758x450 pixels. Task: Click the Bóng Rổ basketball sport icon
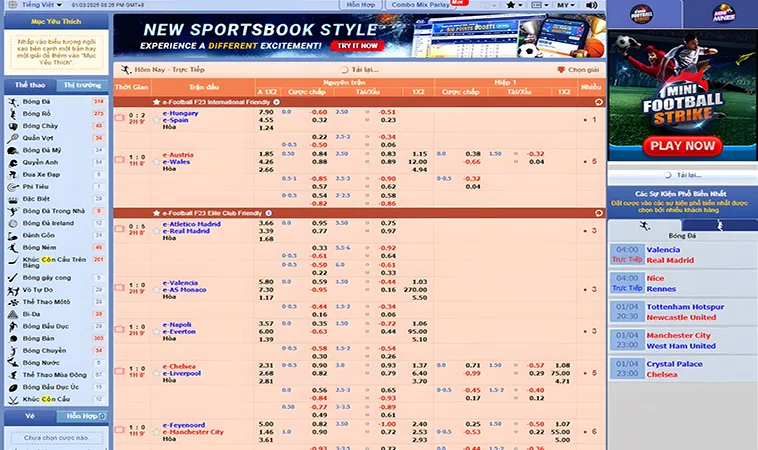point(11,114)
